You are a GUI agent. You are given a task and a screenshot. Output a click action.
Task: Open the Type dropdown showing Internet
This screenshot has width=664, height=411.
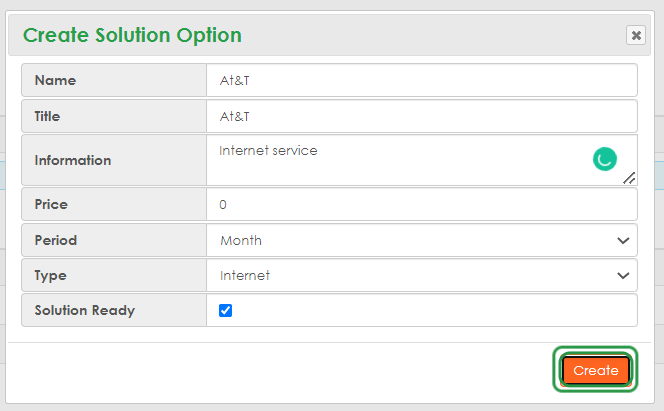coord(421,275)
